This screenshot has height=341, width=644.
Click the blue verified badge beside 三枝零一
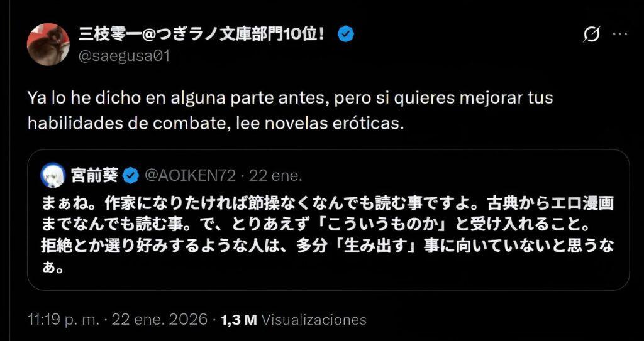pyautogui.click(x=345, y=35)
